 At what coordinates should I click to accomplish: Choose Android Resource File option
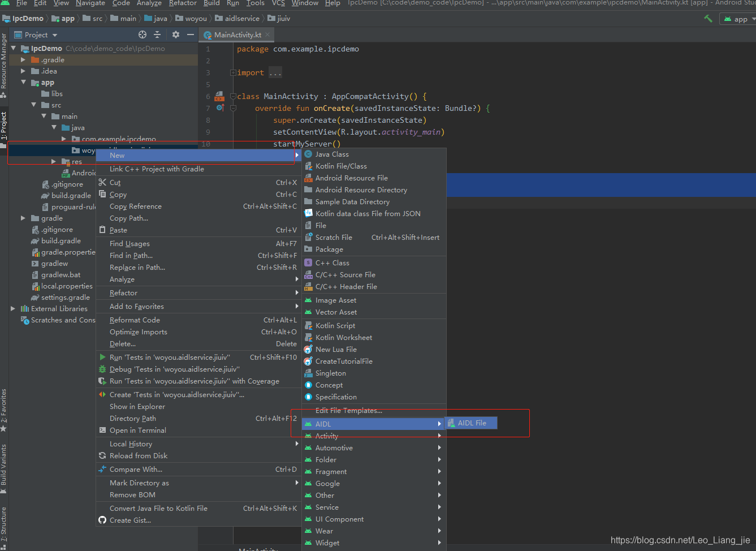[x=374, y=178]
